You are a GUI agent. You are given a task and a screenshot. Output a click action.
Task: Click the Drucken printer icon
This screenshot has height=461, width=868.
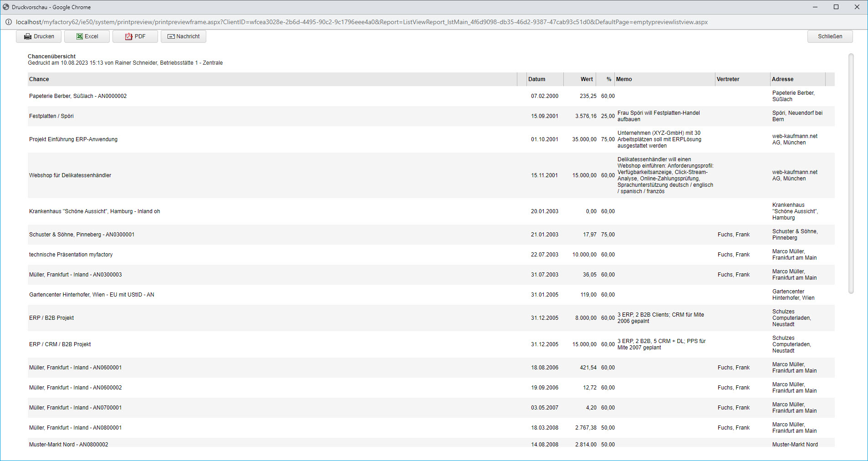[x=28, y=36]
